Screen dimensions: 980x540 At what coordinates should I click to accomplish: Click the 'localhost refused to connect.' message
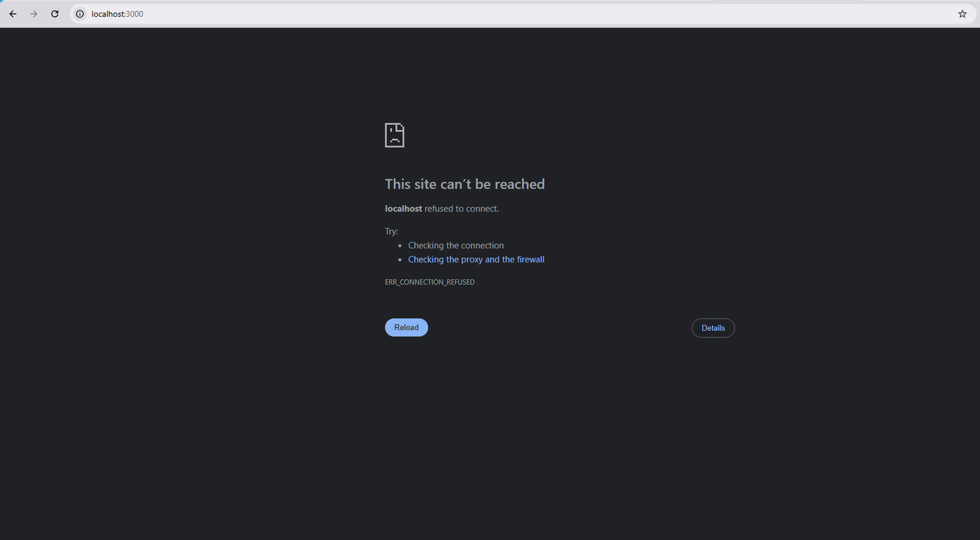point(442,209)
